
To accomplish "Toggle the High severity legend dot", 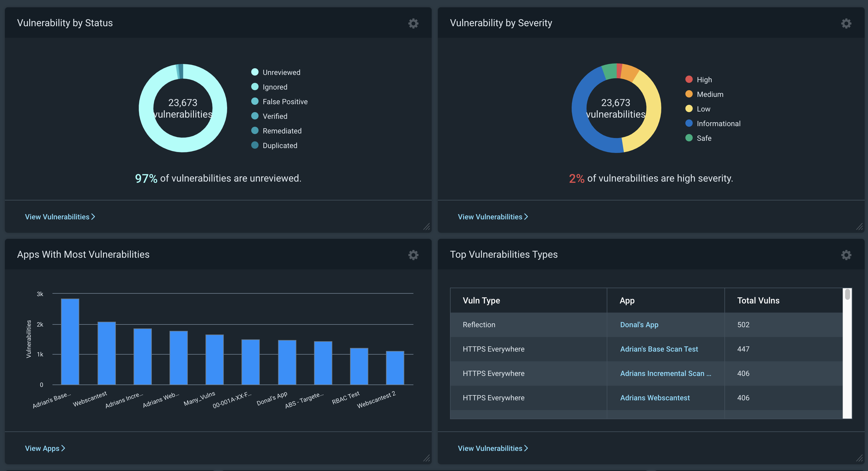I will [689, 80].
